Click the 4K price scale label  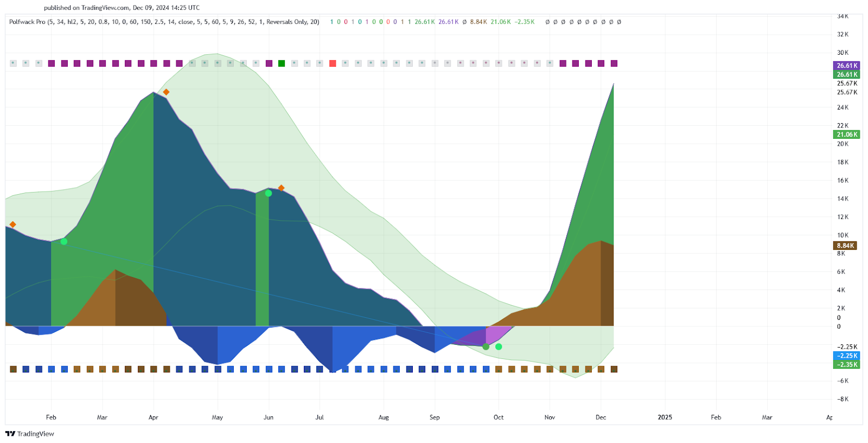pos(841,290)
